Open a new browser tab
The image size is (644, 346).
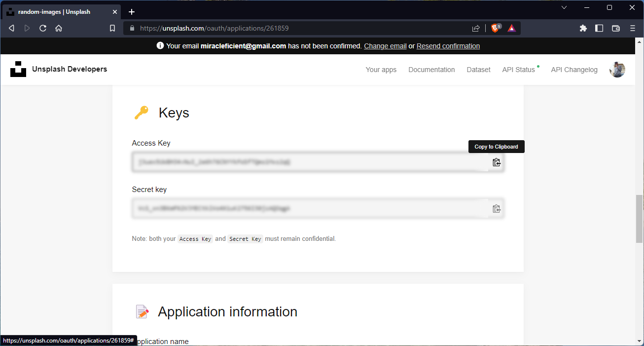coord(132,12)
